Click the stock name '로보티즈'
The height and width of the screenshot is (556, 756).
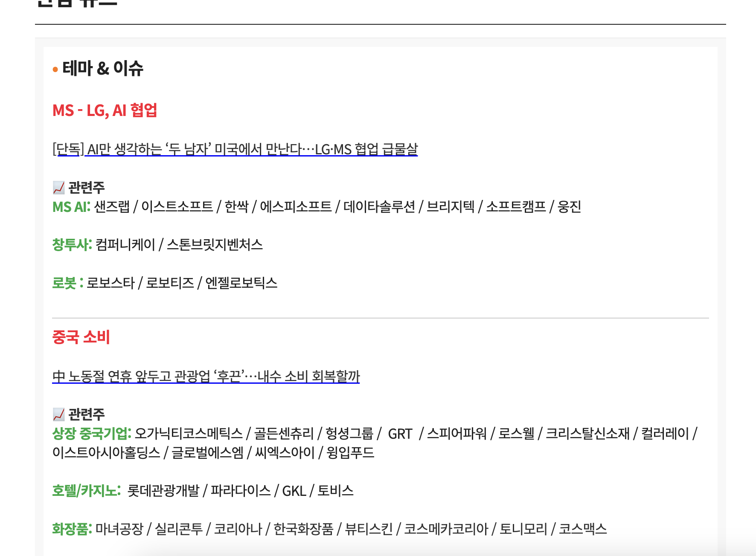170,283
